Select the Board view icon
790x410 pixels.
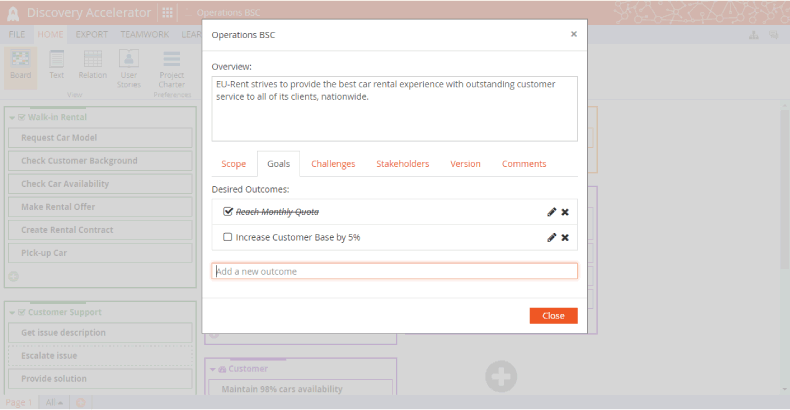[x=20, y=64]
